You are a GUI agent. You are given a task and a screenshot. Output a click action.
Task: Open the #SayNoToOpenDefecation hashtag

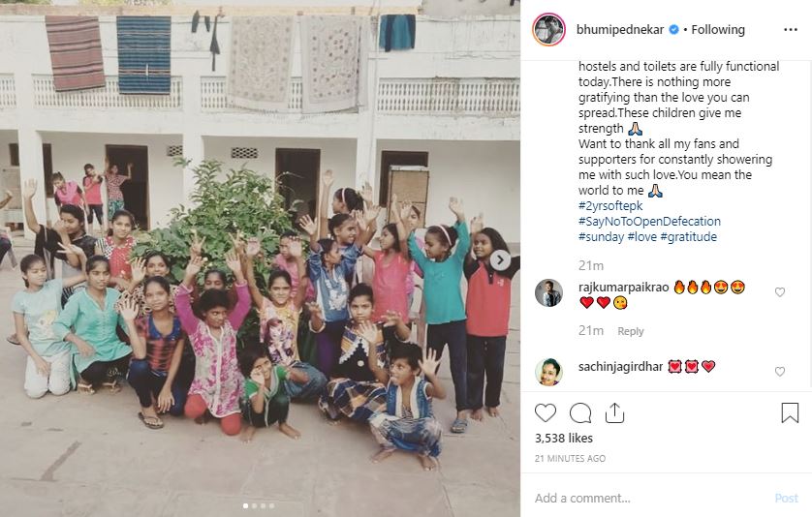[x=649, y=222]
